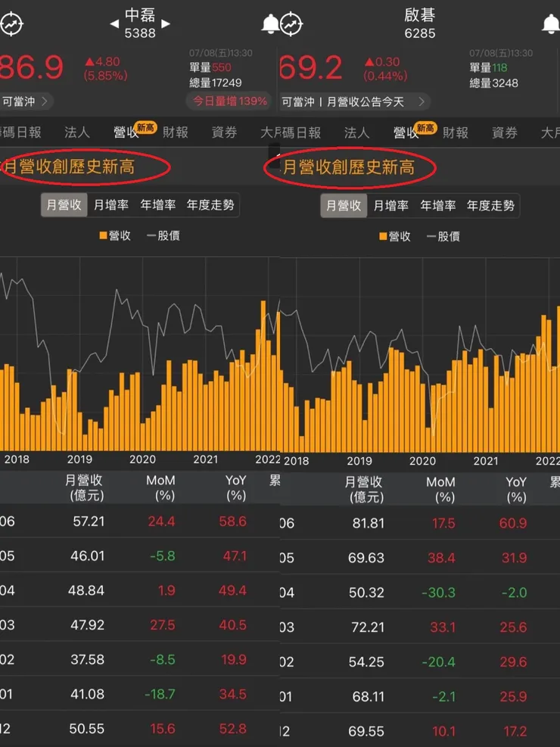Open 資券 tab in 啟碁 panel

point(504,132)
